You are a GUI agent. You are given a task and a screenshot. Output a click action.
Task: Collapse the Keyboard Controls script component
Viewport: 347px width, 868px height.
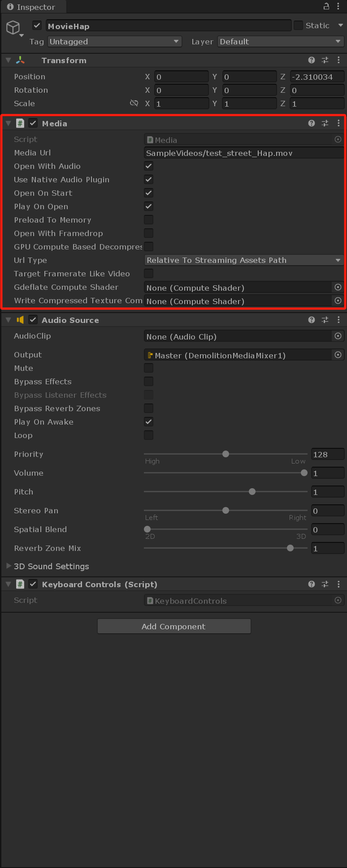pos(8,584)
